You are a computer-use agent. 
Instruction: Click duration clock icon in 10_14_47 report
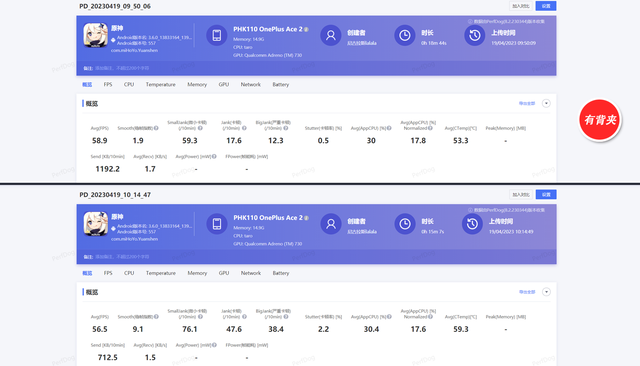(x=404, y=224)
